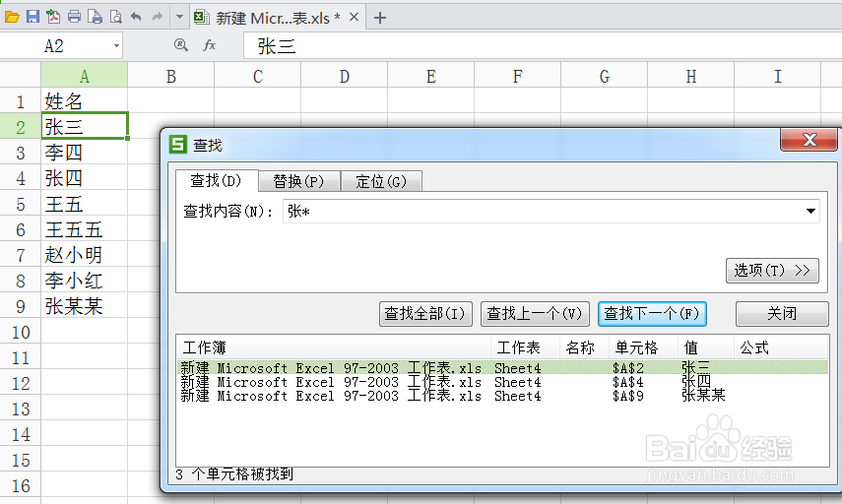Click the 关闭 button in dialog
This screenshot has height=504, width=842.
pyautogui.click(x=782, y=313)
